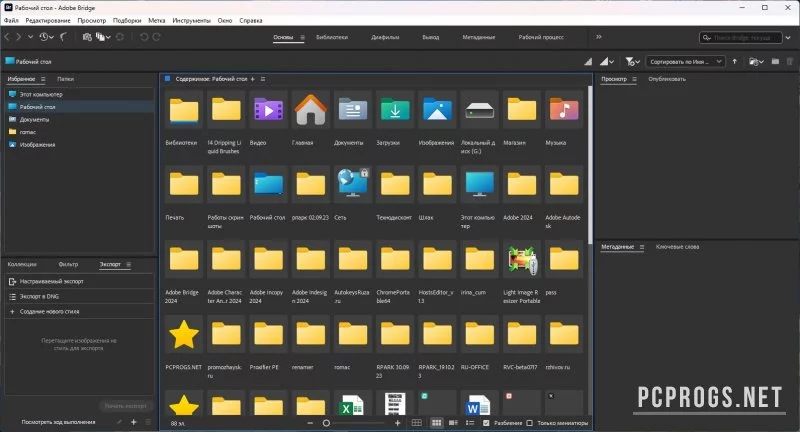Open thumbnail quality options dropdown
This screenshot has height=432, width=800.
tap(607, 62)
